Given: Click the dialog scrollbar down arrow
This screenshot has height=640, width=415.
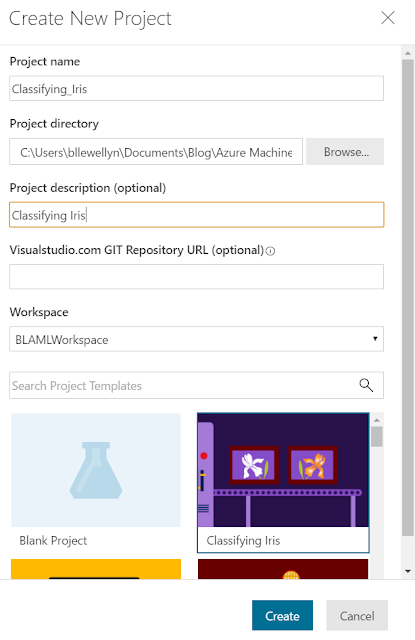Looking at the screenshot, I should tap(408, 571).
